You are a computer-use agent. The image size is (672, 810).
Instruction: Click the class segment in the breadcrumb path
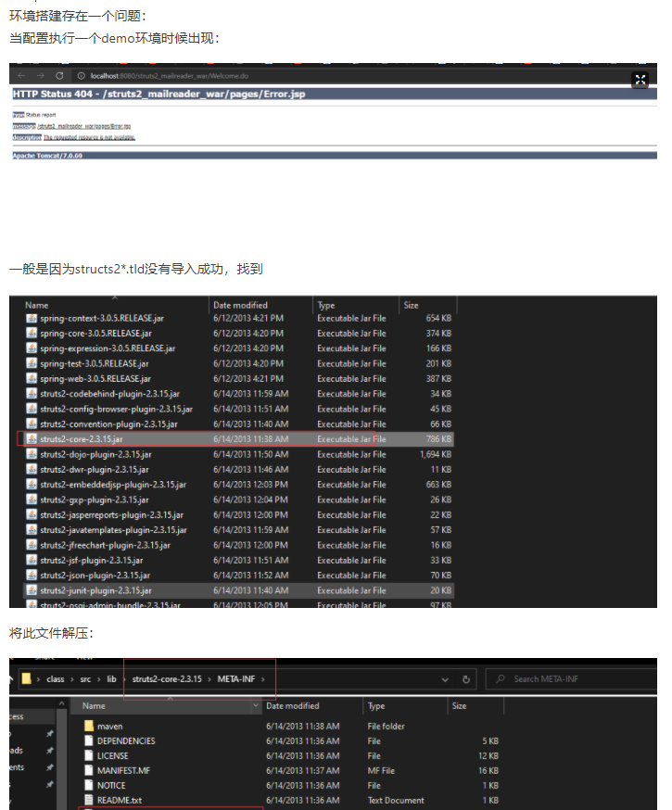point(56,678)
